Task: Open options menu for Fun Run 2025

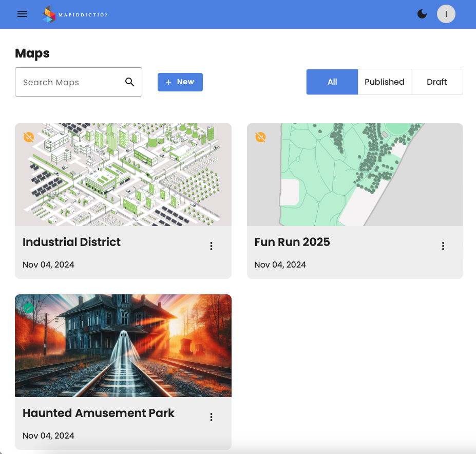Action: point(443,246)
